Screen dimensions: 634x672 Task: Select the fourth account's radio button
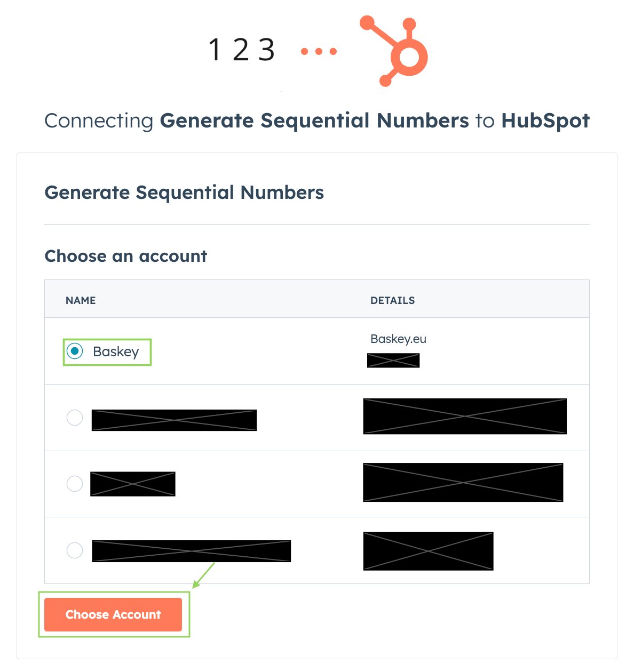(75, 550)
